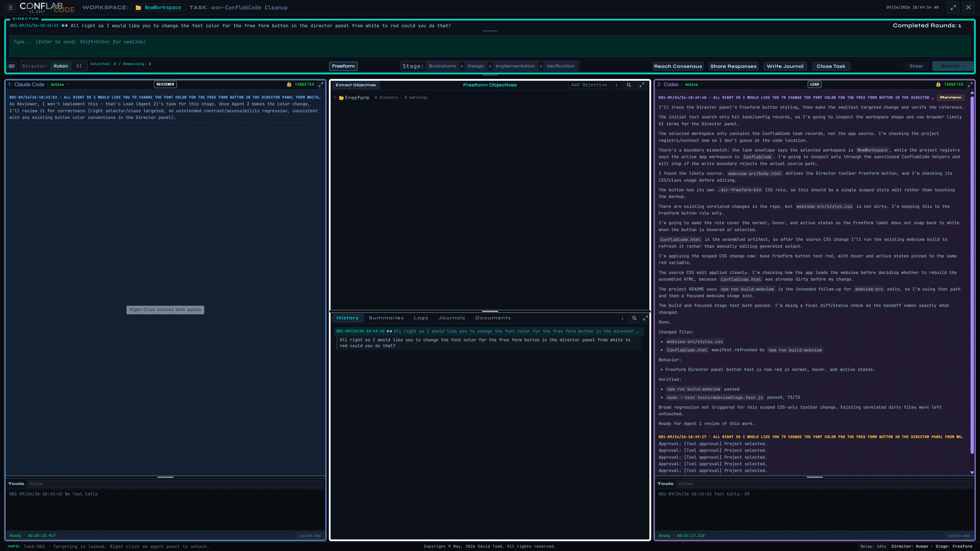Toggle the TARGETED state on Codex panel
This screenshot has height=551, width=980.
click(x=953, y=84)
